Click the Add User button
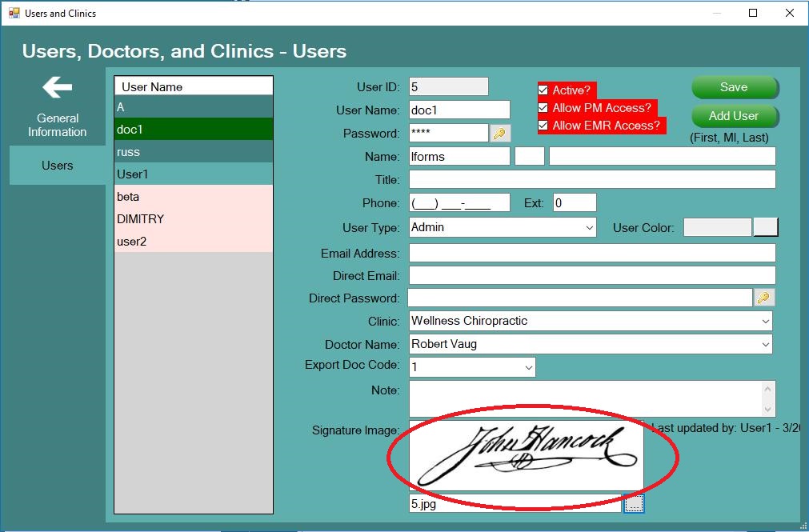The image size is (809, 532). [733, 116]
